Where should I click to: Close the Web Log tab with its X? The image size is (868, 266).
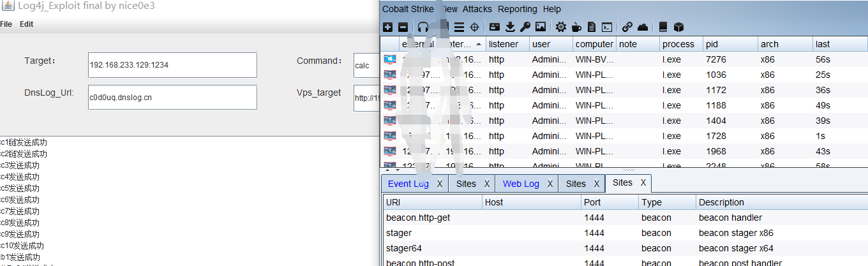pyautogui.click(x=550, y=184)
